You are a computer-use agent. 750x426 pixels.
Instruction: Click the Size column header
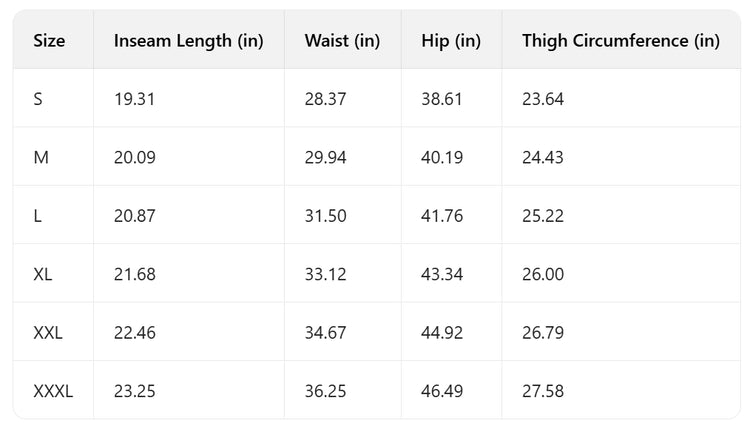coord(50,41)
